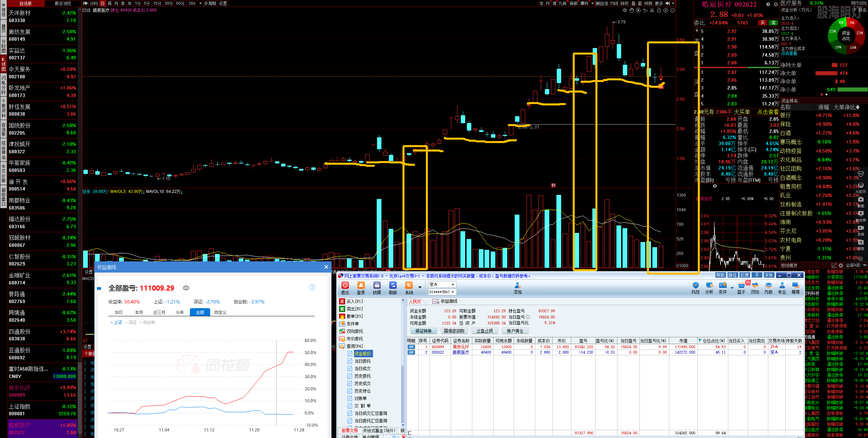Click the hand pan tool on chart toolbar
The width and height of the screenshot is (868, 438).
(632, 11)
